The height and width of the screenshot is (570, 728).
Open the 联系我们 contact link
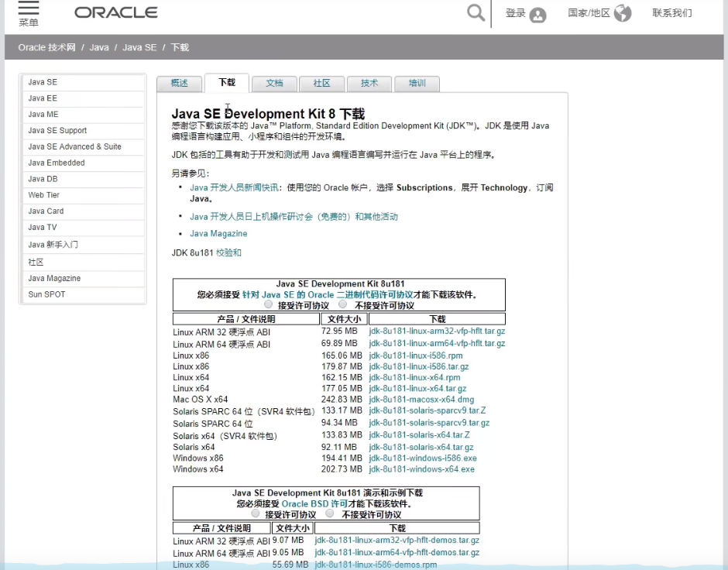671,13
